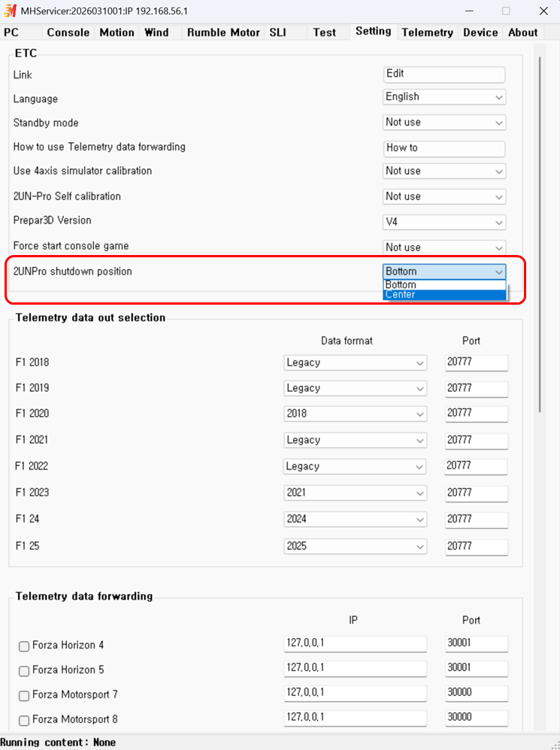Enable Forza Horizon 4 telemetry forwarding

24,646
